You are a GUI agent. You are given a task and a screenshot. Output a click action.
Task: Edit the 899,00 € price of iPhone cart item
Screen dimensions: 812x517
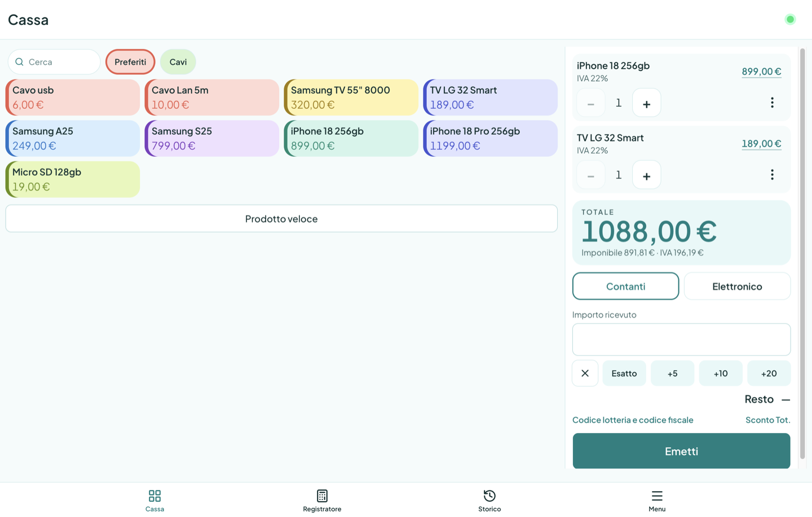point(761,72)
